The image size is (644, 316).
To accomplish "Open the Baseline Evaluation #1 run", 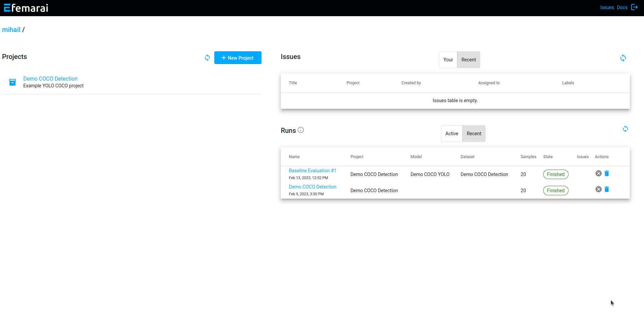I will [312, 171].
